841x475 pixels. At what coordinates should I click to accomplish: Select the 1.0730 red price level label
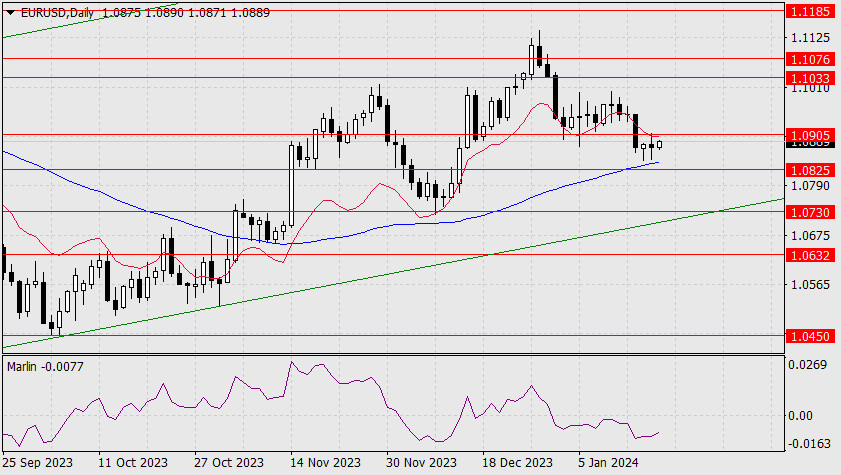click(x=810, y=212)
